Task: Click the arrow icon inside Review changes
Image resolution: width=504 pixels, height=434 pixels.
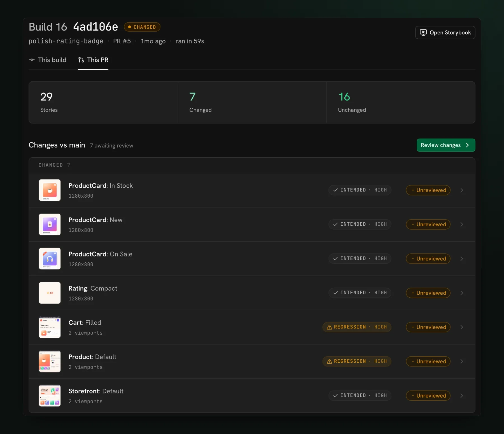Action: pos(467,145)
